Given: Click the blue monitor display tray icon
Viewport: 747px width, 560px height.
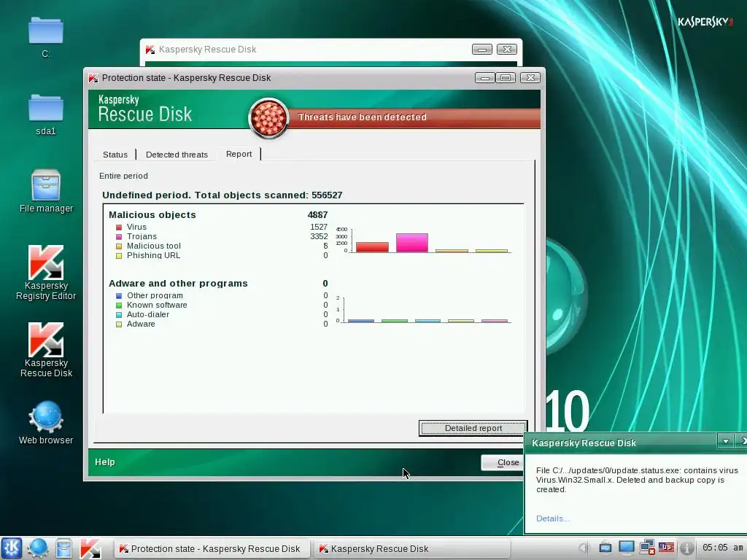Looking at the screenshot, I should pyautogui.click(x=626, y=548).
